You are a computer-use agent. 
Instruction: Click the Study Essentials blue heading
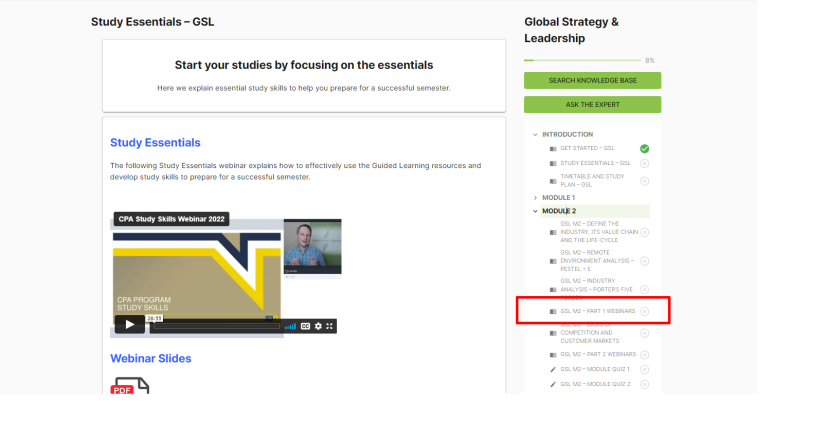[x=155, y=143]
